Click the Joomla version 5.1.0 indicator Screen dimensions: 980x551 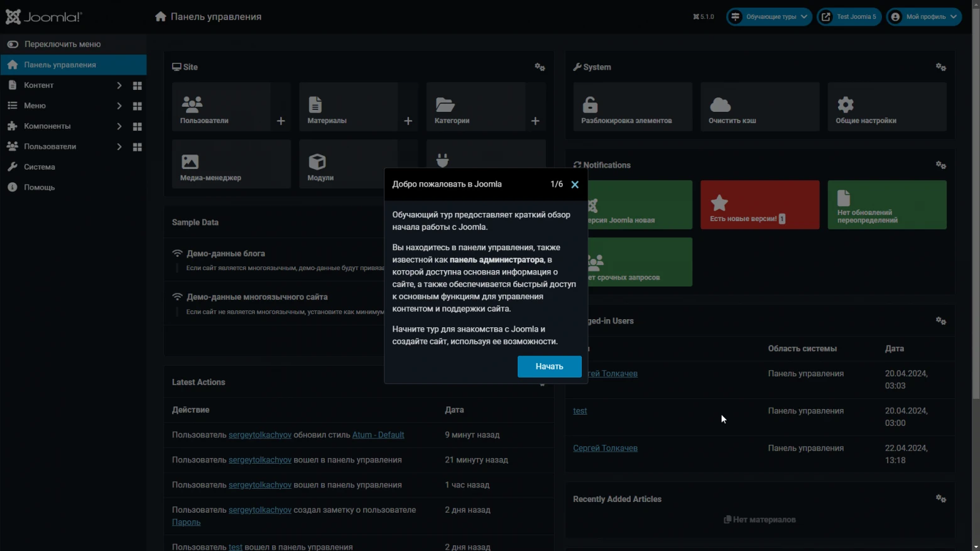point(704,17)
